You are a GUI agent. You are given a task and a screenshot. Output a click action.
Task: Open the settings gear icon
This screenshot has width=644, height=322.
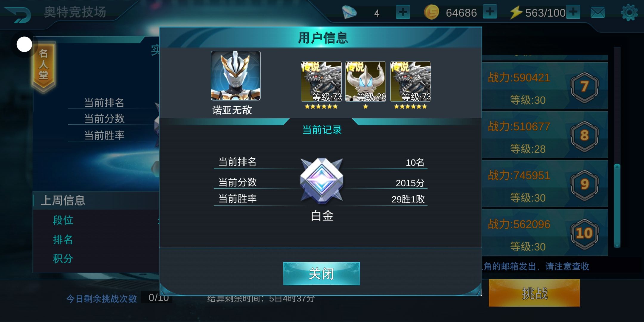coord(629,13)
